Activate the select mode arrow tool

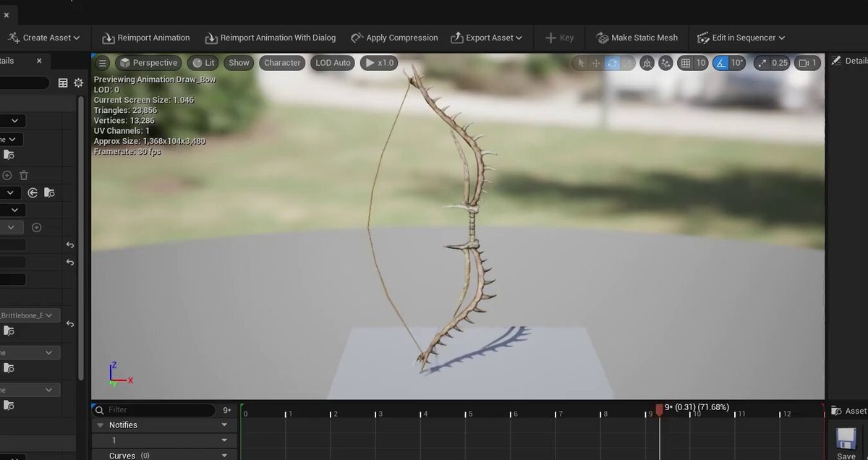(581, 63)
